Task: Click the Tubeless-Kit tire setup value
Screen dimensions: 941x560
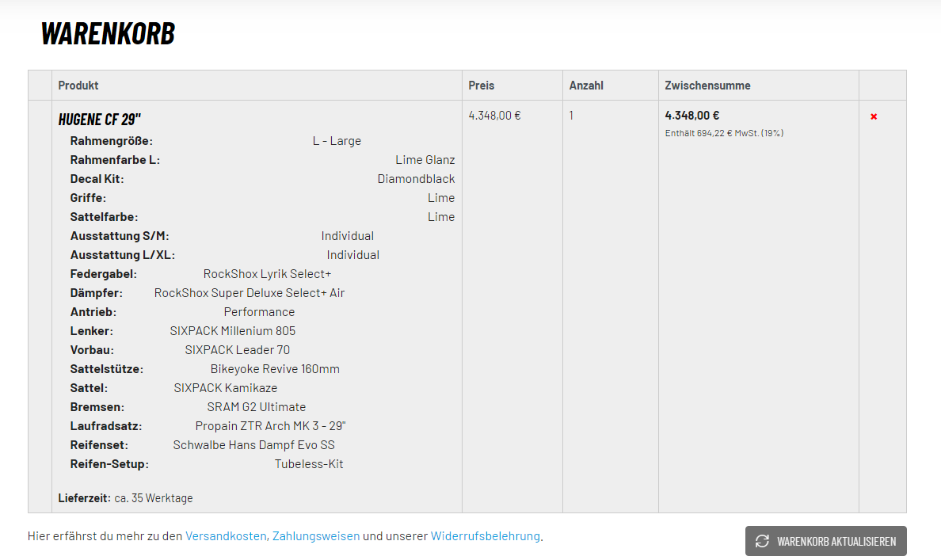Action: coord(309,464)
